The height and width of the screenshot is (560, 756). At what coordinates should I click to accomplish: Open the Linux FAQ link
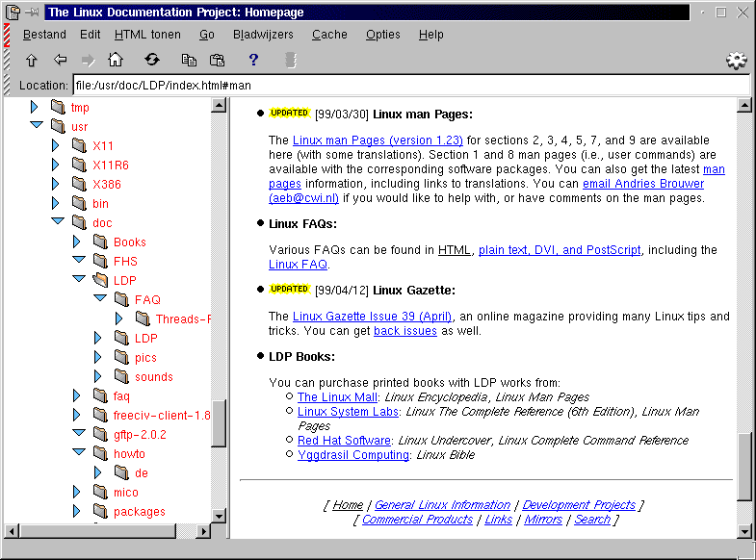pyautogui.click(x=298, y=265)
